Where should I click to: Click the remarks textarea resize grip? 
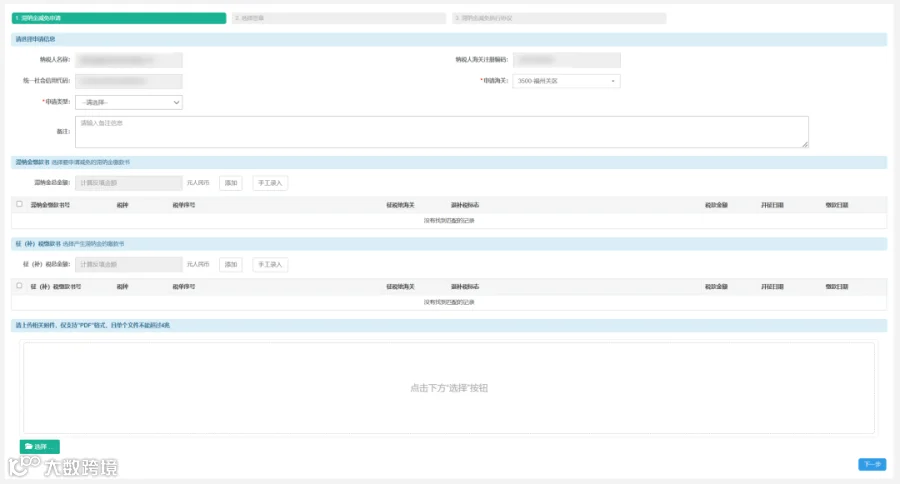point(805,145)
